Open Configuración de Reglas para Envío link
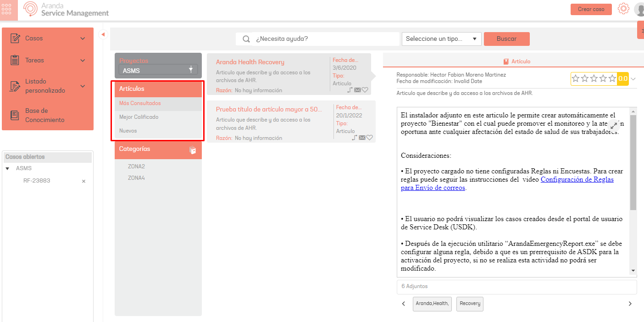 point(507,183)
